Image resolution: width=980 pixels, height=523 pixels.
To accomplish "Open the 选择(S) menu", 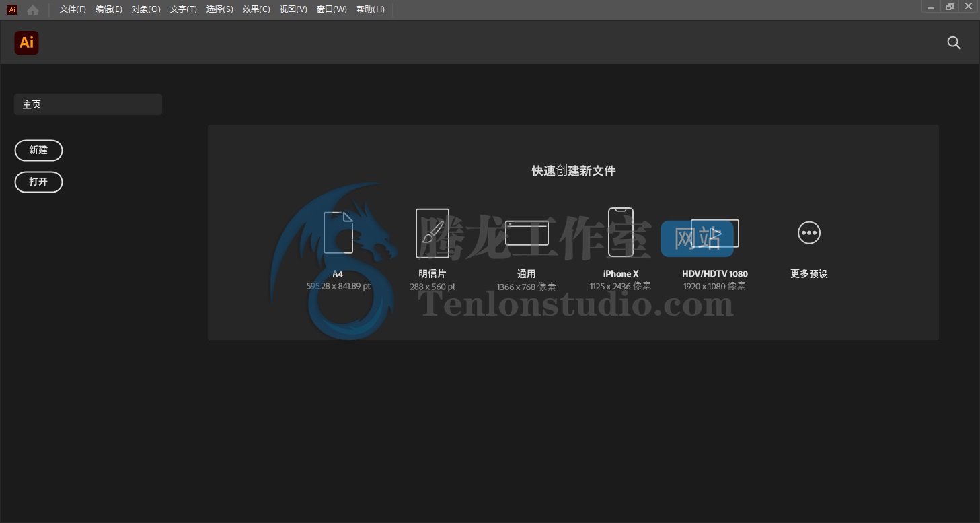I will pyautogui.click(x=220, y=9).
